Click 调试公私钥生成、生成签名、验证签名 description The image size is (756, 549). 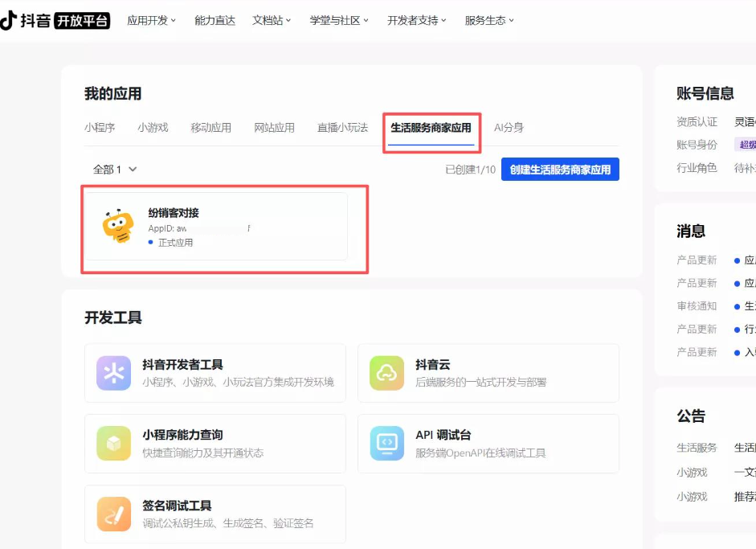[227, 523]
